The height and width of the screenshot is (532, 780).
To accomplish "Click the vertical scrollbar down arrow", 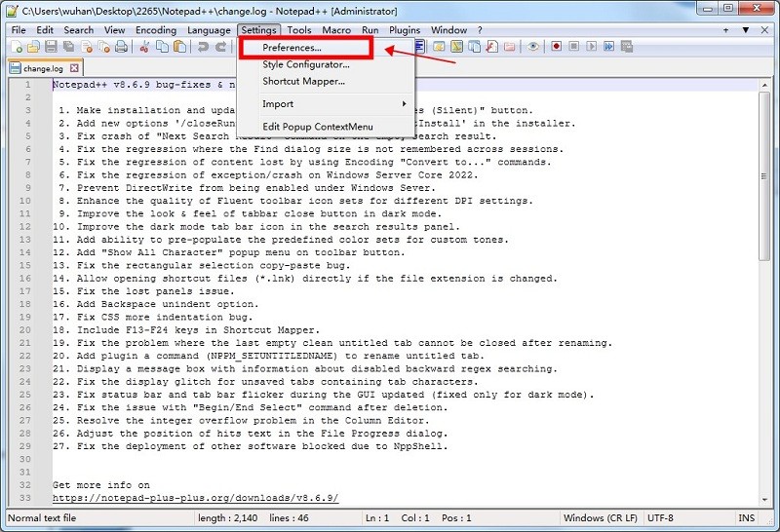I will point(764,500).
